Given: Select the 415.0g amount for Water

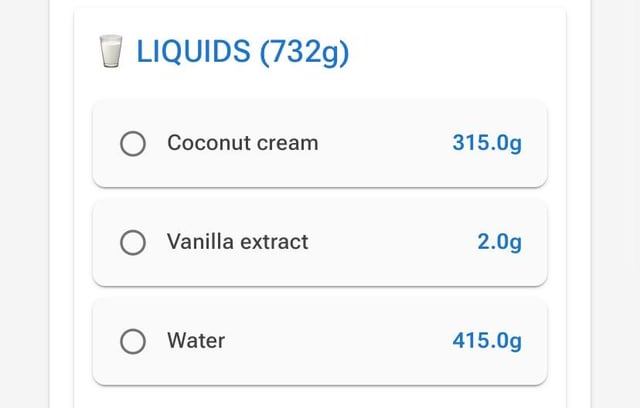Looking at the screenshot, I should click(487, 341).
